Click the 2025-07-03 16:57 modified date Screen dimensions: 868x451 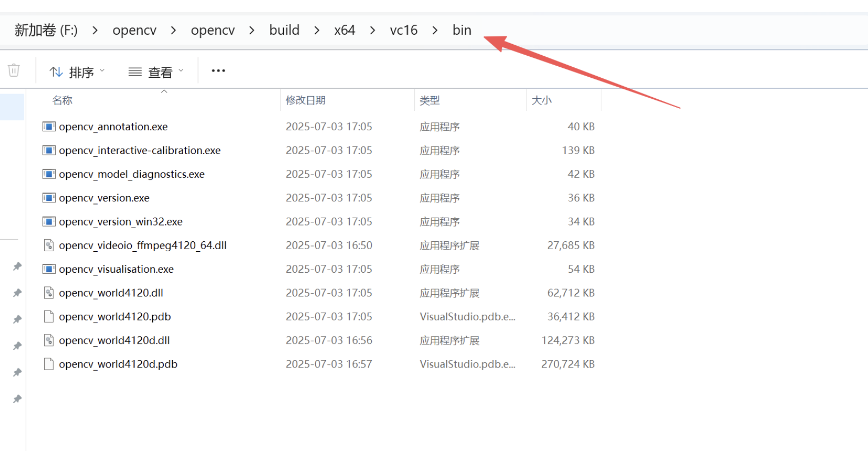pos(329,364)
